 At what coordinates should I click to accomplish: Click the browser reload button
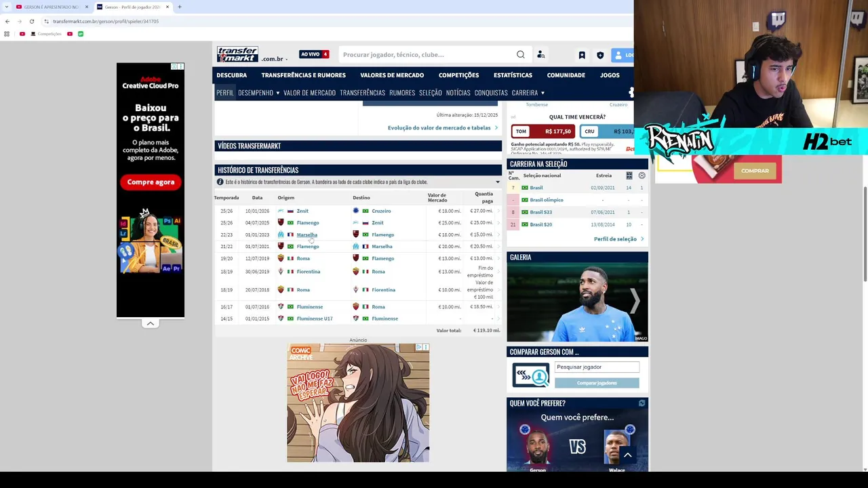(x=31, y=21)
